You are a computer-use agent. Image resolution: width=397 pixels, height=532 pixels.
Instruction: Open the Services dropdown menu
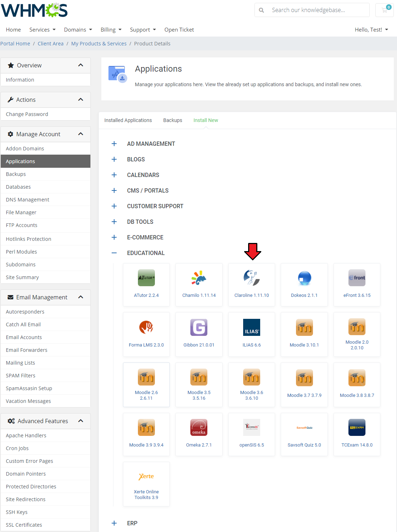point(43,30)
